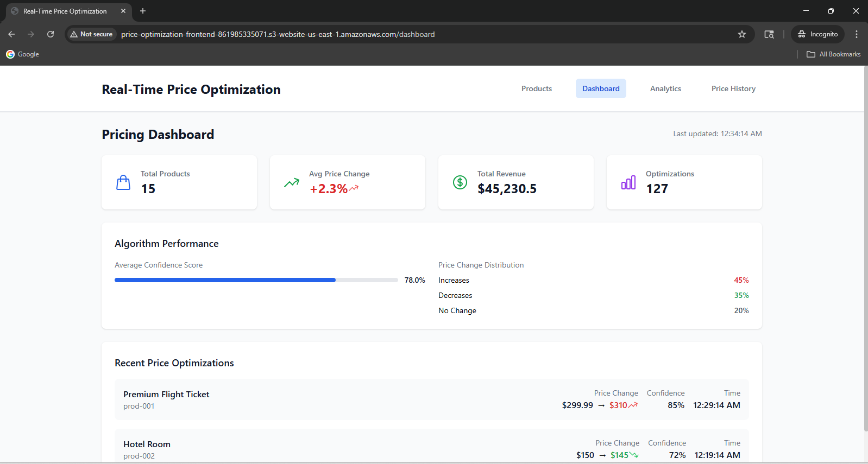The width and height of the screenshot is (868, 464).
Task: Select the Premium Flight Ticket optimization row
Action: tap(432, 399)
